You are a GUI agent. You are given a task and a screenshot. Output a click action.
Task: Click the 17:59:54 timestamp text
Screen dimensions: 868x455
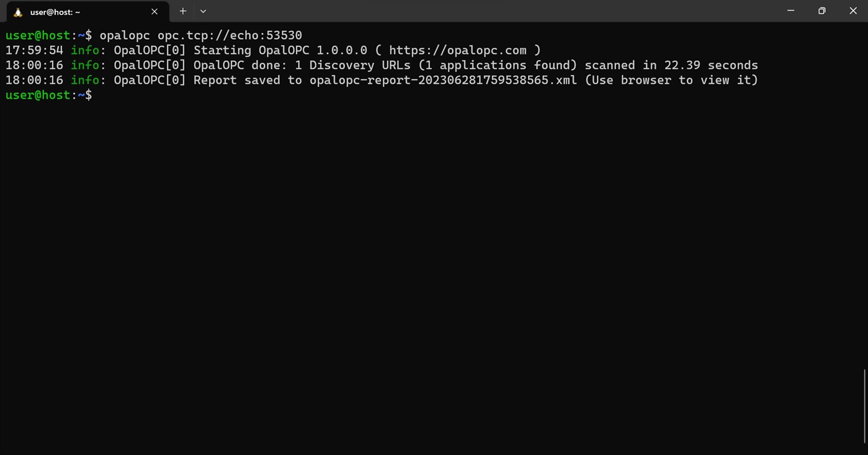pyautogui.click(x=34, y=50)
